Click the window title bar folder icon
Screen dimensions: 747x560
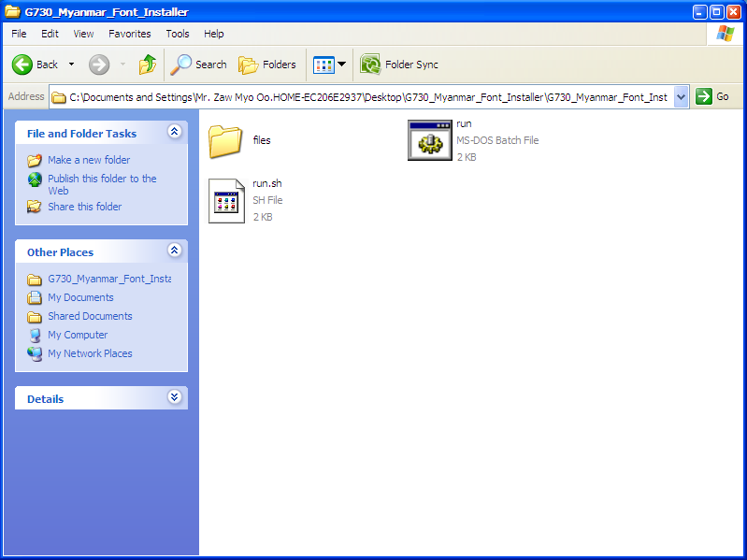pyautogui.click(x=12, y=11)
